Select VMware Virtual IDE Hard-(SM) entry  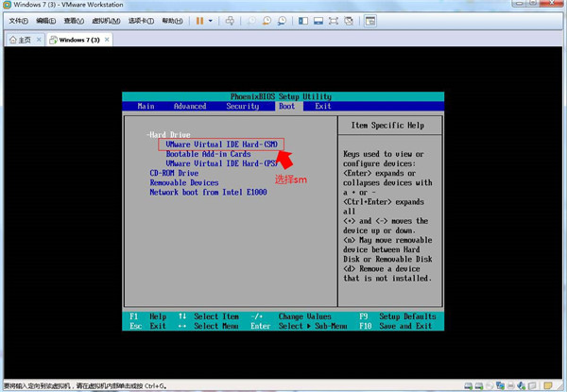coord(222,145)
